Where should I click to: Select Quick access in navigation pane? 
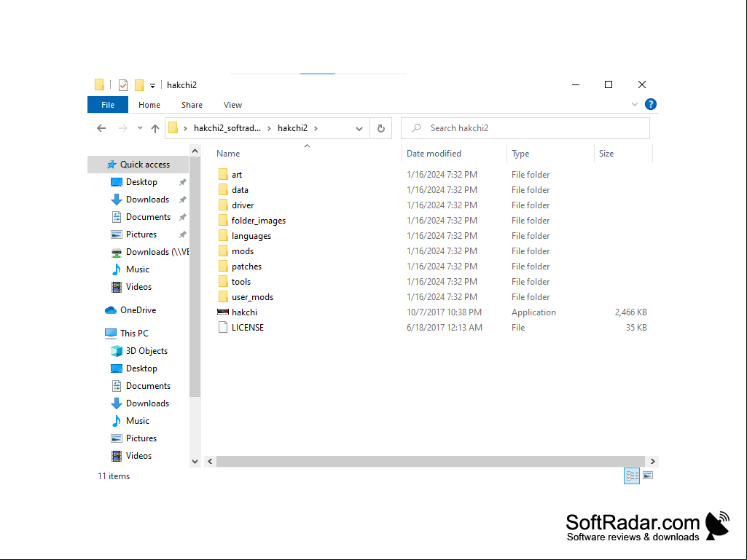pyautogui.click(x=138, y=165)
